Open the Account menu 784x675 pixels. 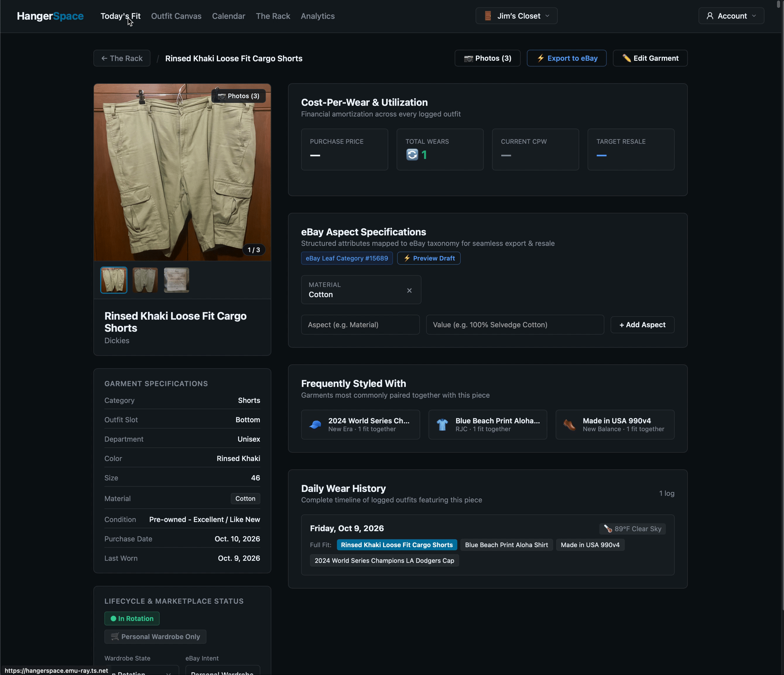pyautogui.click(x=731, y=16)
